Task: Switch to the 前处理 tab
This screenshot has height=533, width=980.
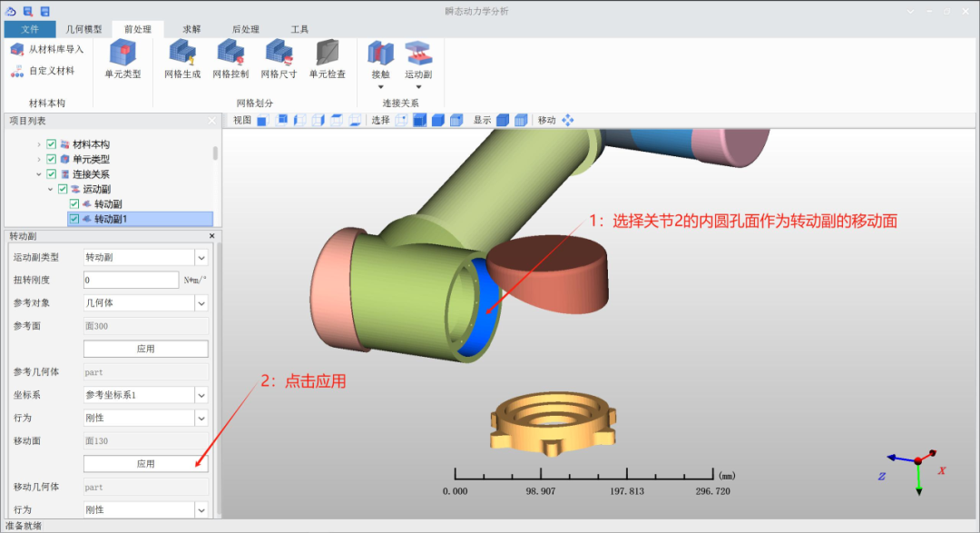Action: 138,29
